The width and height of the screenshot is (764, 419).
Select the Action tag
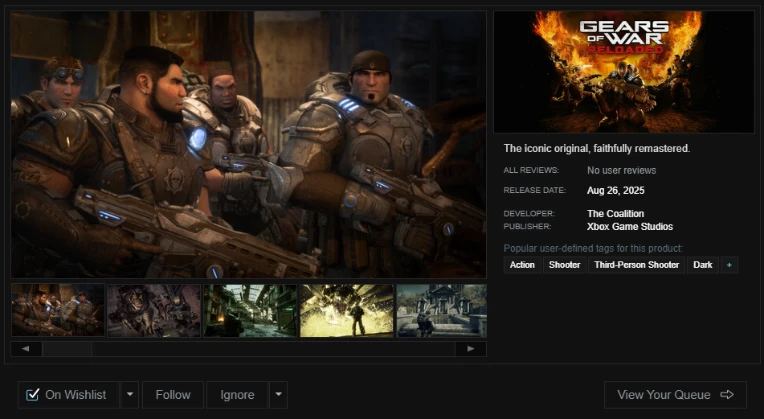pyautogui.click(x=522, y=265)
